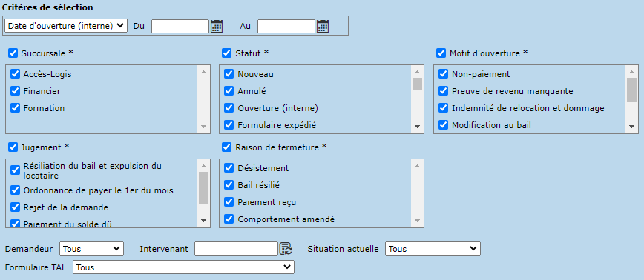Focus the Intervenant text field
The width and height of the screenshot is (644, 280).
click(237, 248)
